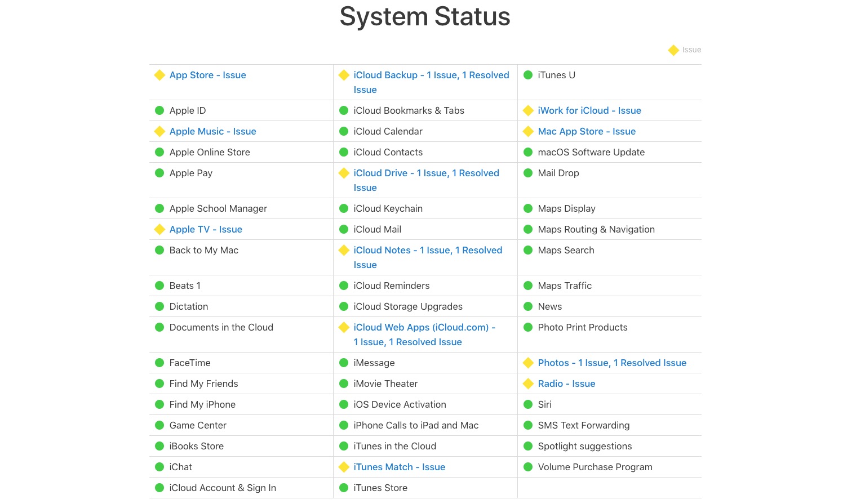Click the yellow status icon for iCloud Backup
The height and width of the screenshot is (504, 856).
click(344, 75)
